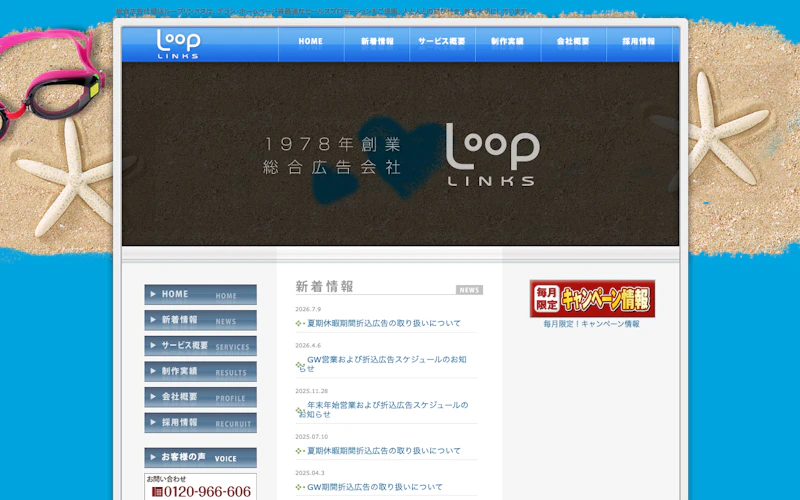Click the 毎月限定 キャンペーン情報 red banner

592,298
